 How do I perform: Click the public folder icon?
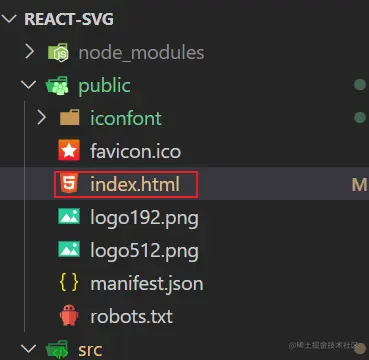(57, 86)
